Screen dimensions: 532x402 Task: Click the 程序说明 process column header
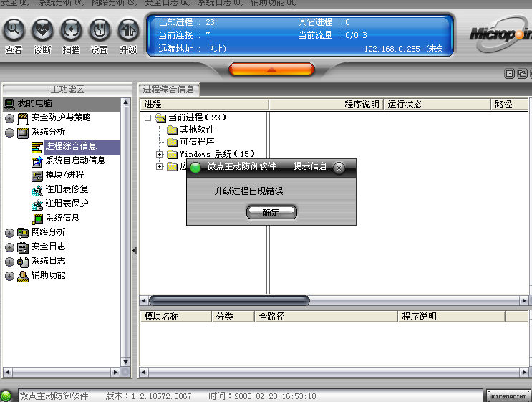[326, 105]
